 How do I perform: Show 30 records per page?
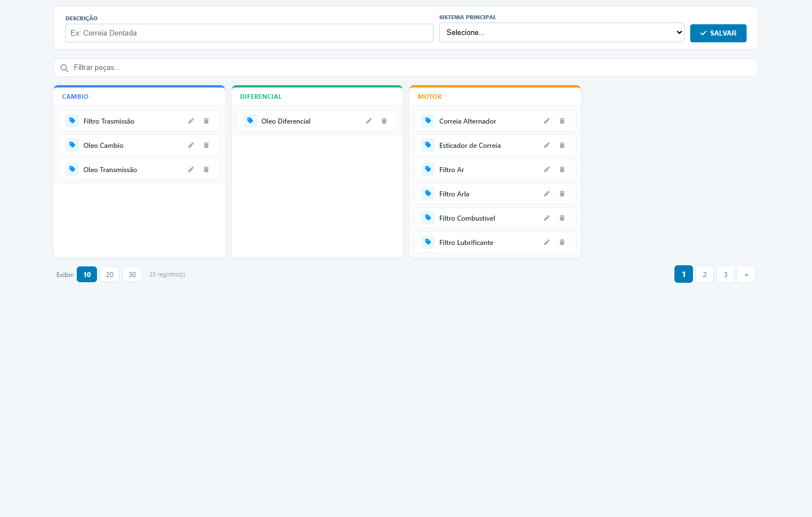pyautogui.click(x=132, y=274)
